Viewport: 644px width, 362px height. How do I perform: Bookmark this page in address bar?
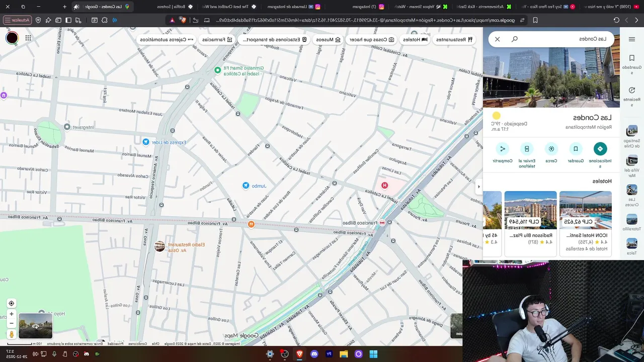click(x=535, y=20)
